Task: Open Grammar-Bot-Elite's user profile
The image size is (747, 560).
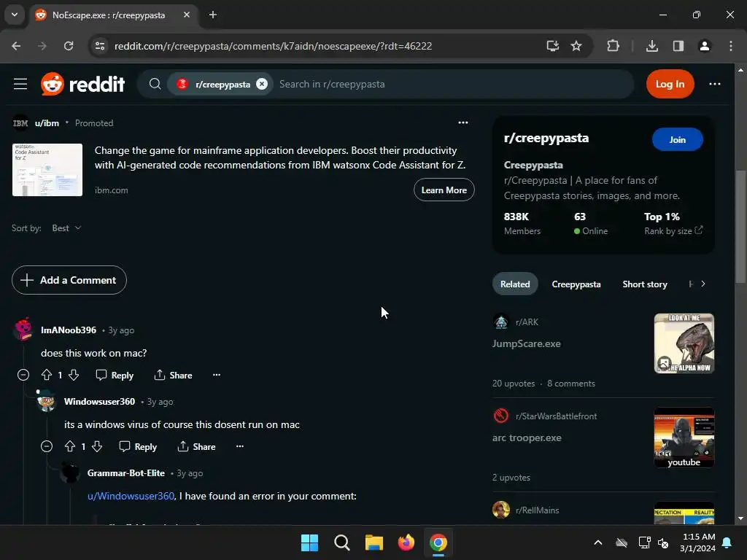Action: click(x=126, y=472)
